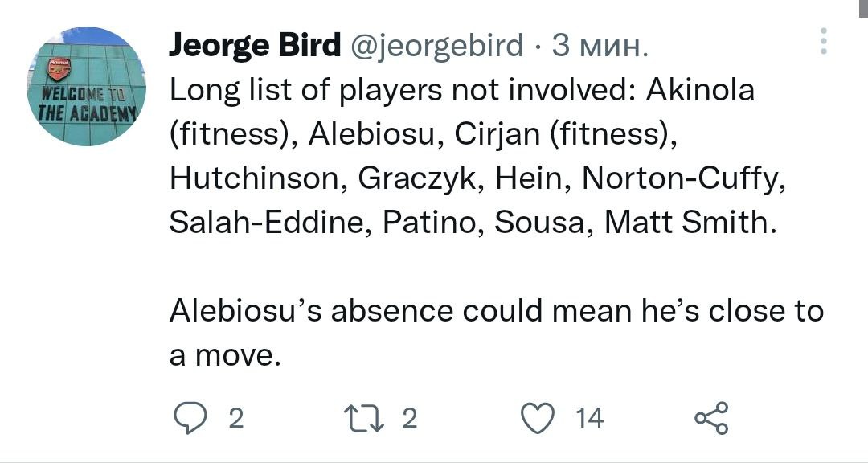Image resolution: width=868 pixels, height=467 pixels.
Task: Open Jeorge Bird's profile picture
Action: point(87,87)
